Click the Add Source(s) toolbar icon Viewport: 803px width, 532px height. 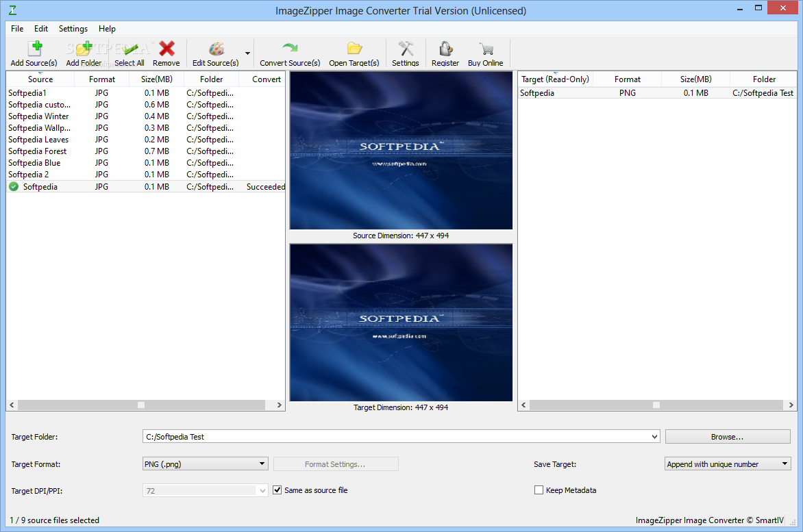click(x=35, y=49)
